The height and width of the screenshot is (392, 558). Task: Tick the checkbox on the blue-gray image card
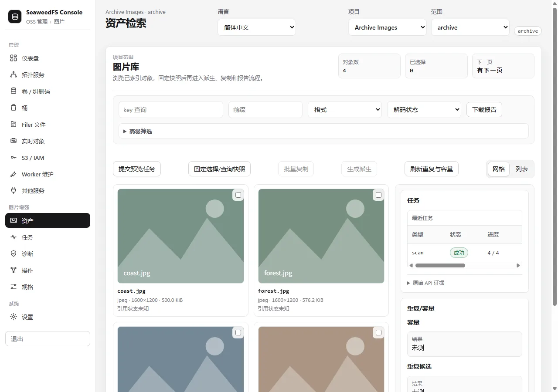(238, 333)
